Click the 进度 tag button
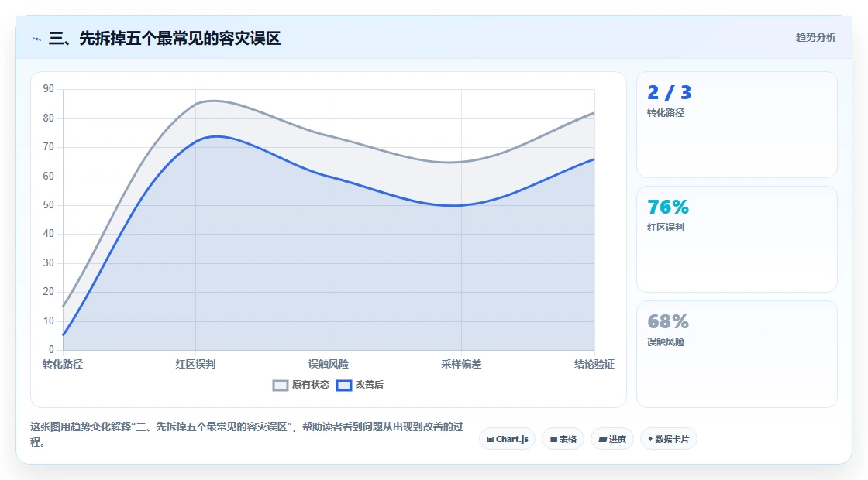The height and width of the screenshot is (480, 868). pos(612,439)
